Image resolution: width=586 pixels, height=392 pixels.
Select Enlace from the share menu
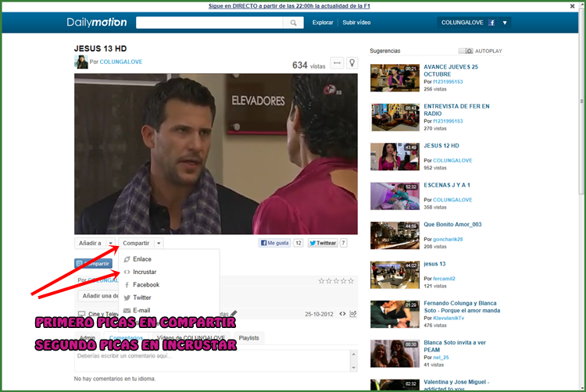(142, 259)
